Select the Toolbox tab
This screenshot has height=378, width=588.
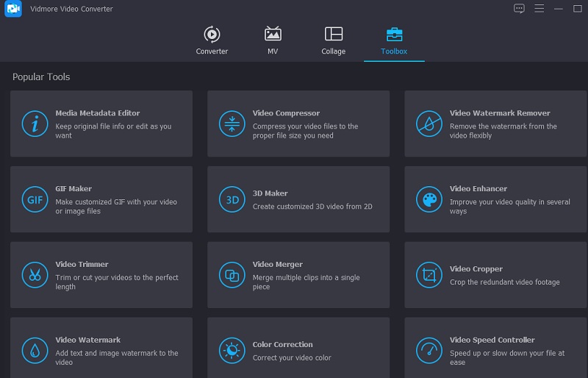pyautogui.click(x=394, y=40)
